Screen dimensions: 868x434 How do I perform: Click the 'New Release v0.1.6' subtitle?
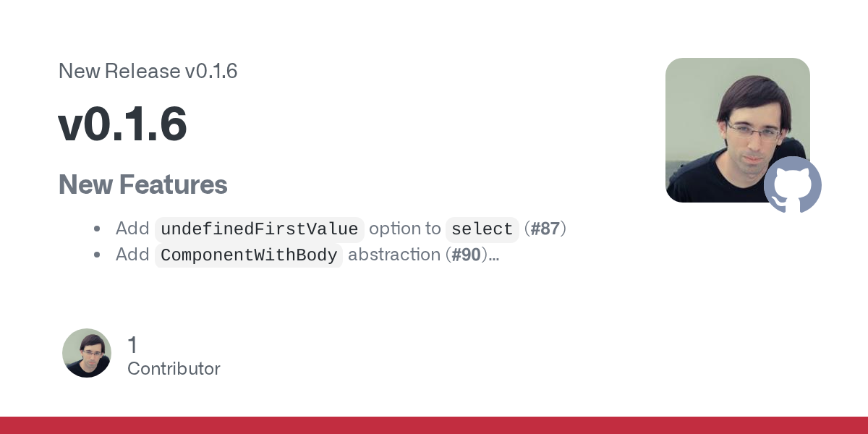[x=148, y=71]
